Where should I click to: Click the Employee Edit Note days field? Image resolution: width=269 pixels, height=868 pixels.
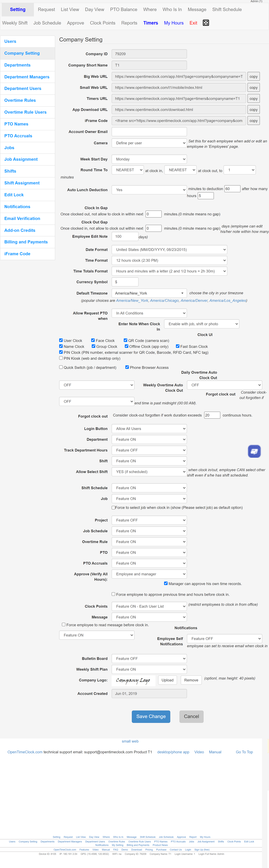point(125,237)
